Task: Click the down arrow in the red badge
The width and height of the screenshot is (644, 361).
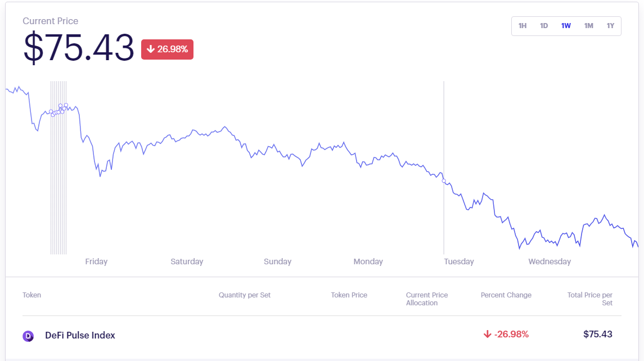Action: coord(150,49)
